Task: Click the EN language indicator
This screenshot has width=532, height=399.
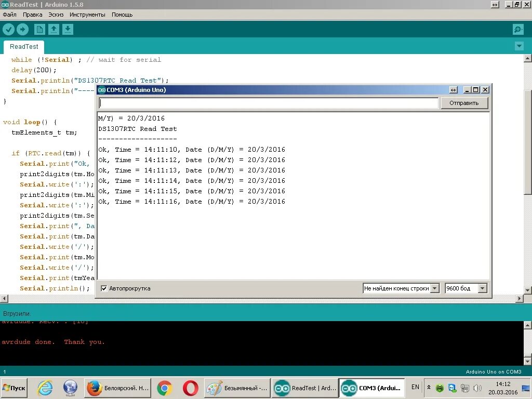Action: coord(415,387)
